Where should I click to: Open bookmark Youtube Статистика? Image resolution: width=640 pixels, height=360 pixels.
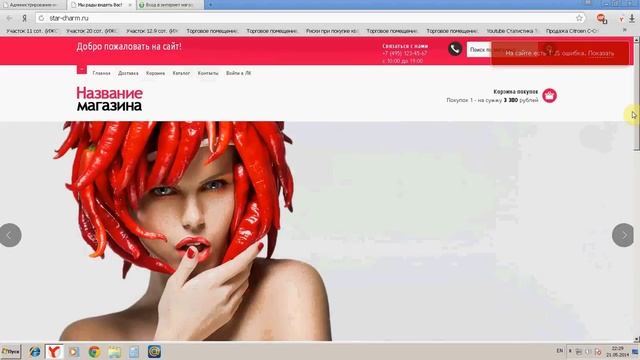(x=512, y=31)
